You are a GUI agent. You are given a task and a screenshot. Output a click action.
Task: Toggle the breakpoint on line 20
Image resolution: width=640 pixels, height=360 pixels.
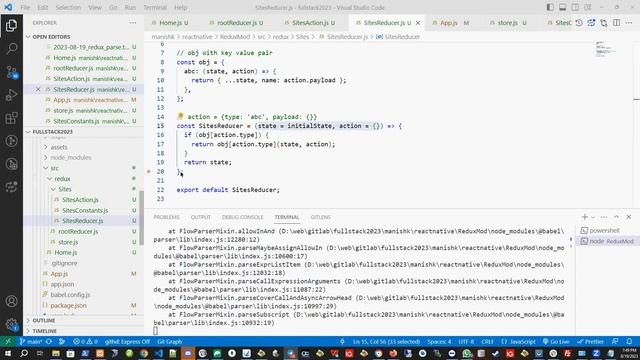[x=149, y=172]
